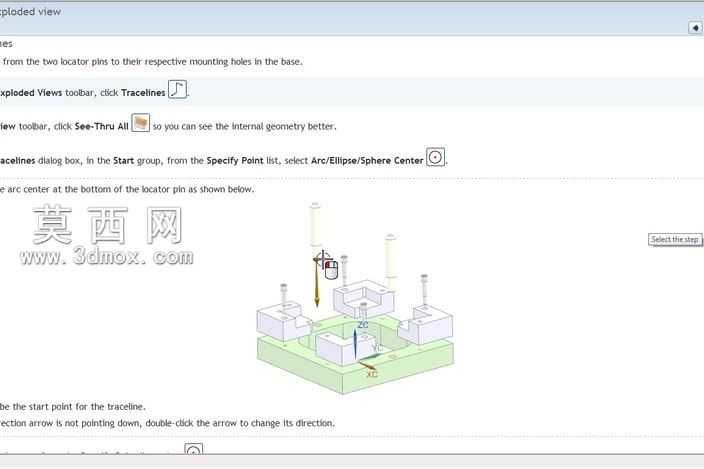This screenshot has height=469, width=704.
Task: Click the sentence about locator pins mounting holes
Action: [151, 61]
